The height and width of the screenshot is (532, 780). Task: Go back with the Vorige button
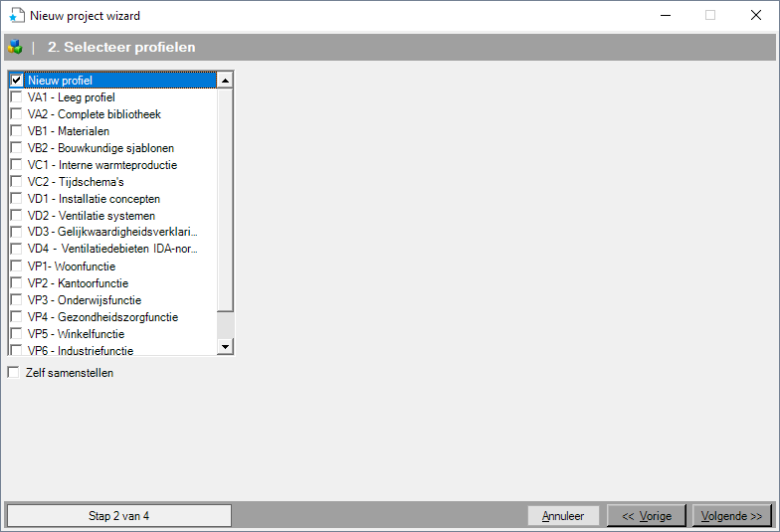pyautogui.click(x=647, y=516)
